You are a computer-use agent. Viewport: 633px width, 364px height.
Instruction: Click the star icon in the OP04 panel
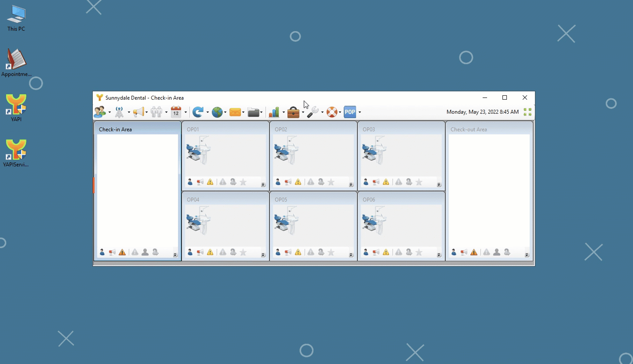coord(243,252)
